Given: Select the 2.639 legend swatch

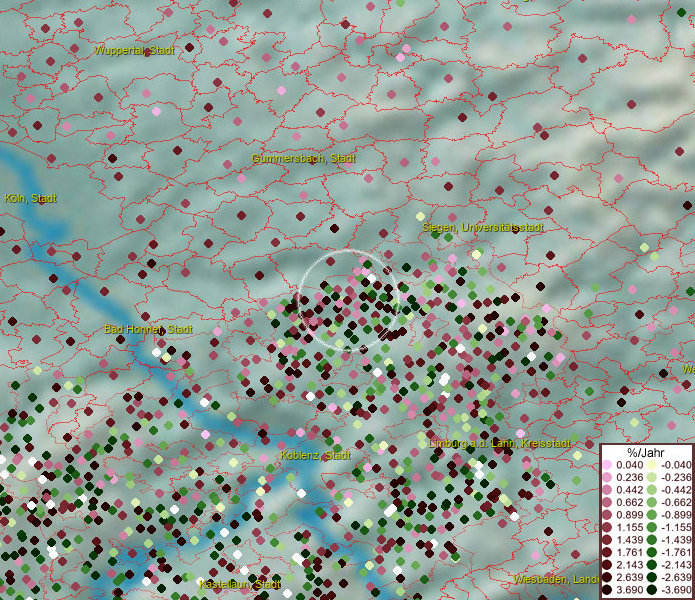Looking at the screenshot, I should coord(607,577).
